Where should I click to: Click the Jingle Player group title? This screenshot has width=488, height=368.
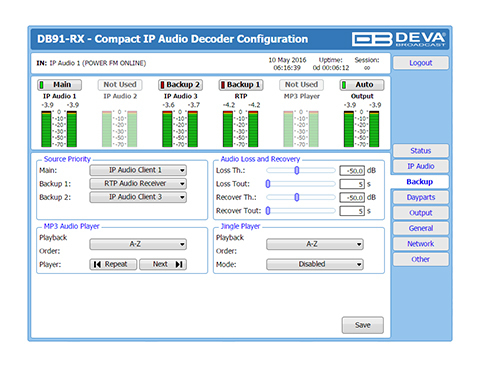pos(240,226)
